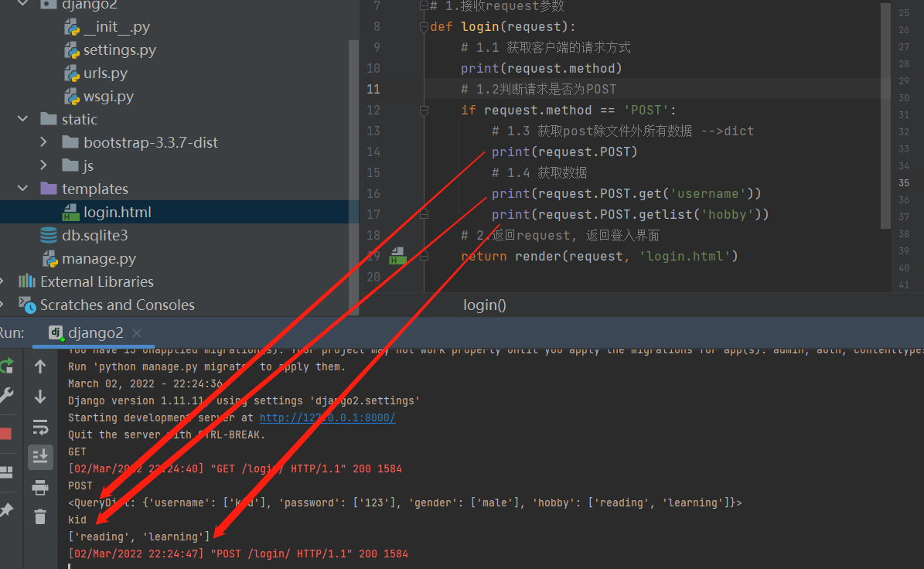924x569 pixels.
Task: Click the wrench settings icon in Run panel
Action: pyautogui.click(x=6, y=395)
